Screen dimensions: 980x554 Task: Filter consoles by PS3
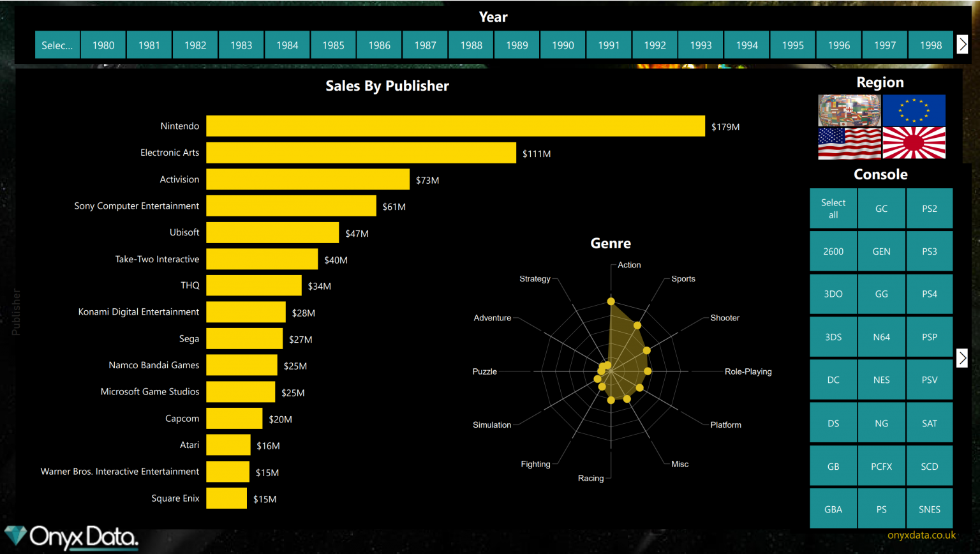(x=930, y=251)
